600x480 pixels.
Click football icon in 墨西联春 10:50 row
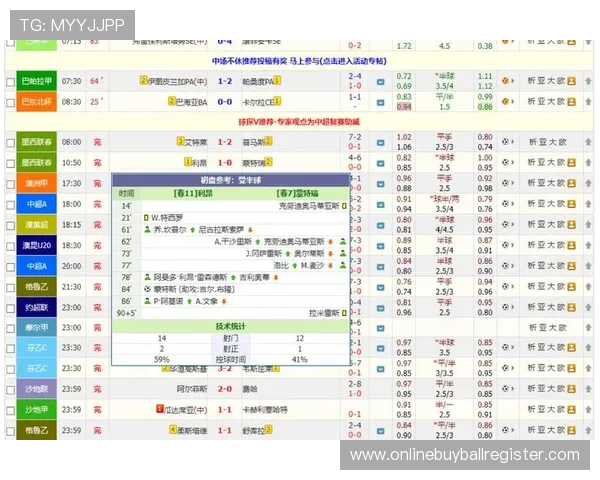tap(505, 162)
